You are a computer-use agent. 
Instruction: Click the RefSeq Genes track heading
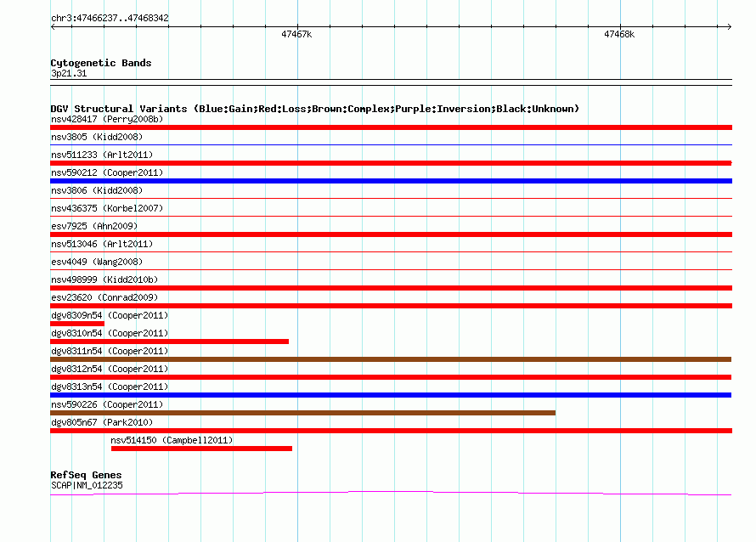[x=86, y=475]
